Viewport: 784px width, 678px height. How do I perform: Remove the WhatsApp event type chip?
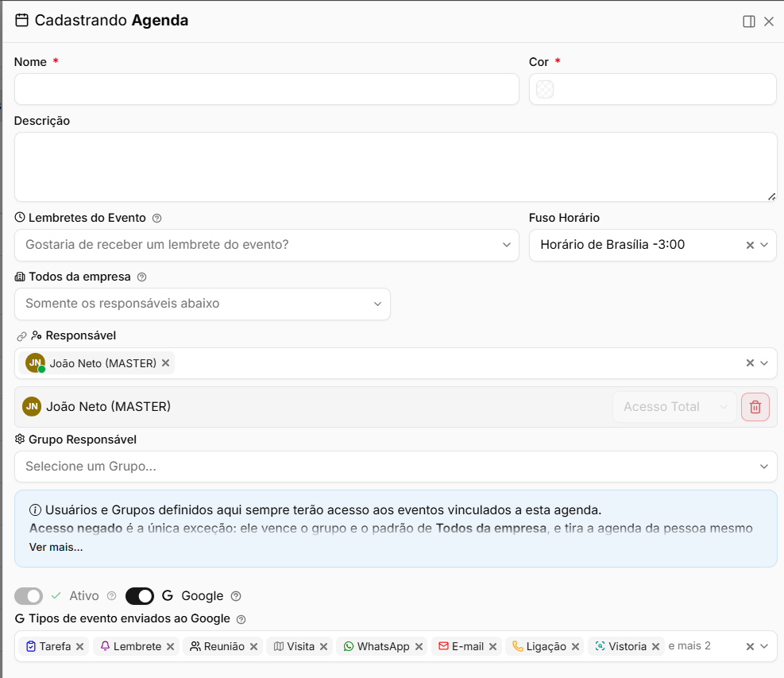tap(419, 646)
